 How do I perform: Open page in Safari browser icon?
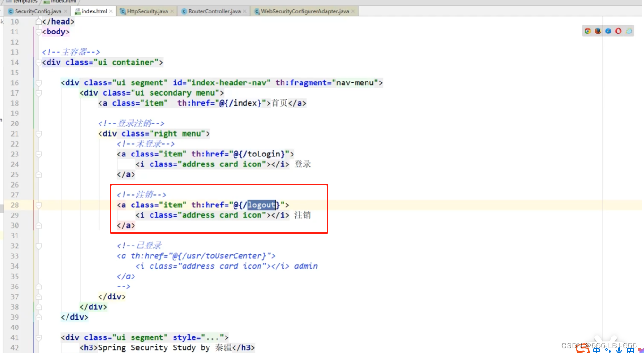[608, 31]
